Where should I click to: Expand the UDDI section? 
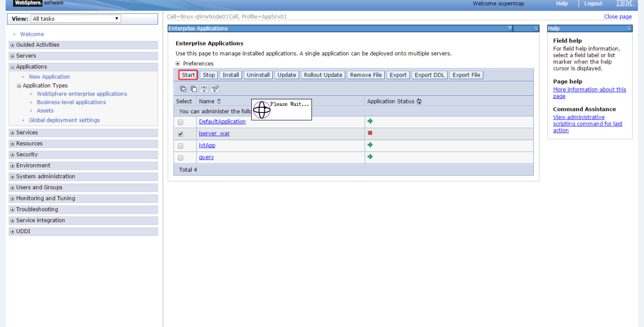(13, 231)
